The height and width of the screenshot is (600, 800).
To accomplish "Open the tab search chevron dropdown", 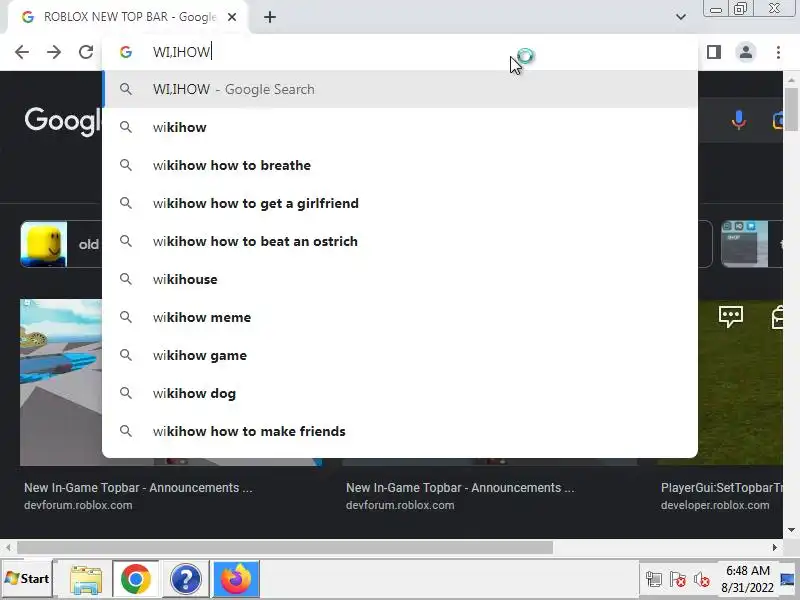I will (x=681, y=17).
